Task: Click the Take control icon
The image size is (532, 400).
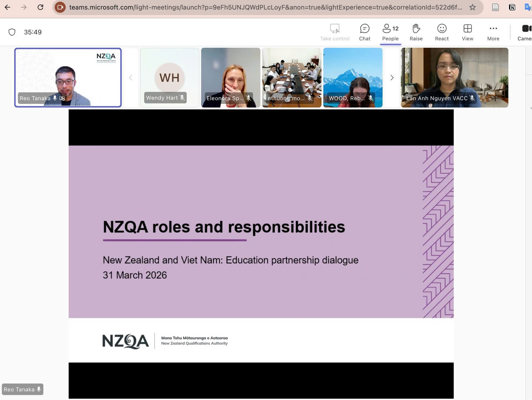Action: [335, 32]
